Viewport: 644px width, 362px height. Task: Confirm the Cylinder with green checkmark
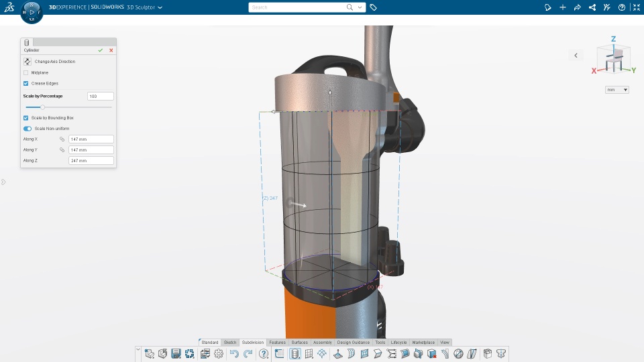click(x=100, y=50)
